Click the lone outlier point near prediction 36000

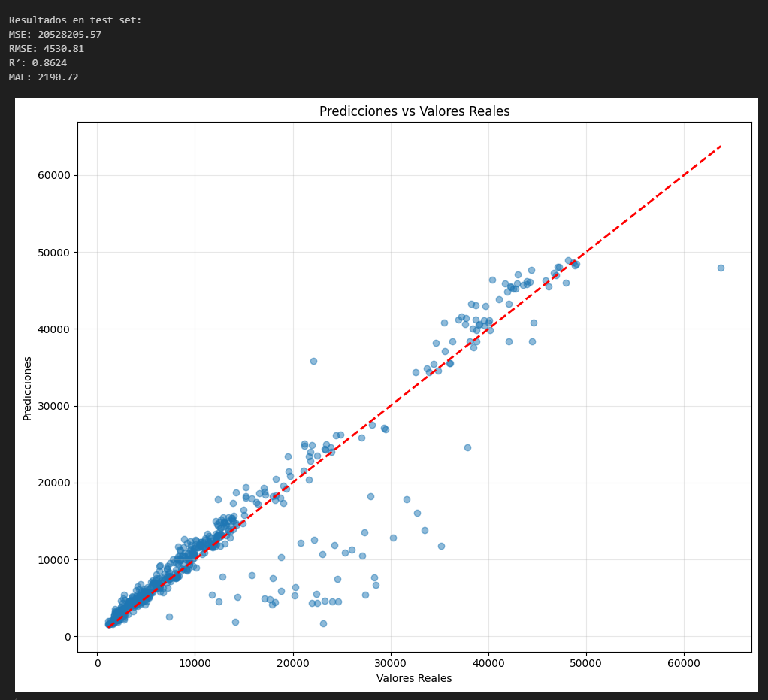point(313,361)
